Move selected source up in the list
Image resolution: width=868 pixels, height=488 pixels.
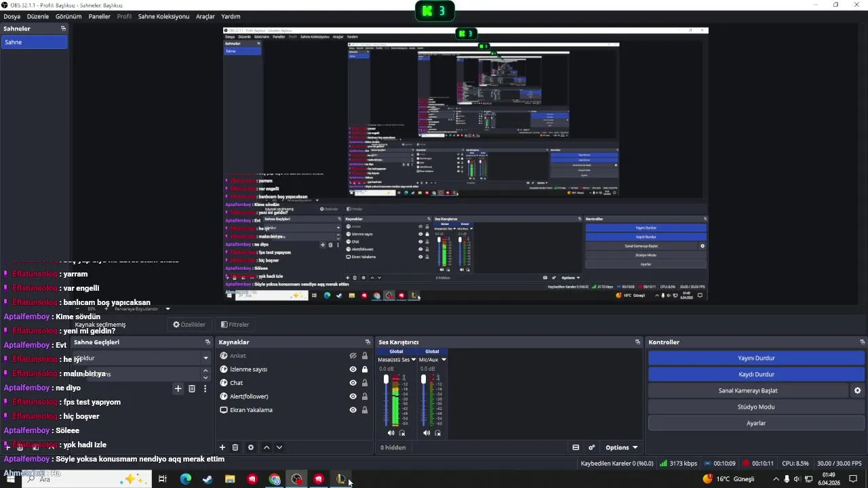(267, 447)
